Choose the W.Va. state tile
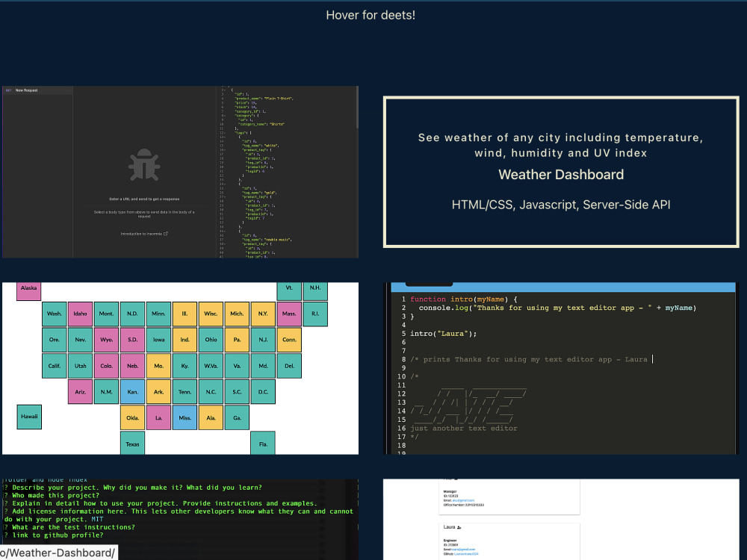This screenshot has width=747, height=560. coord(211,366)
